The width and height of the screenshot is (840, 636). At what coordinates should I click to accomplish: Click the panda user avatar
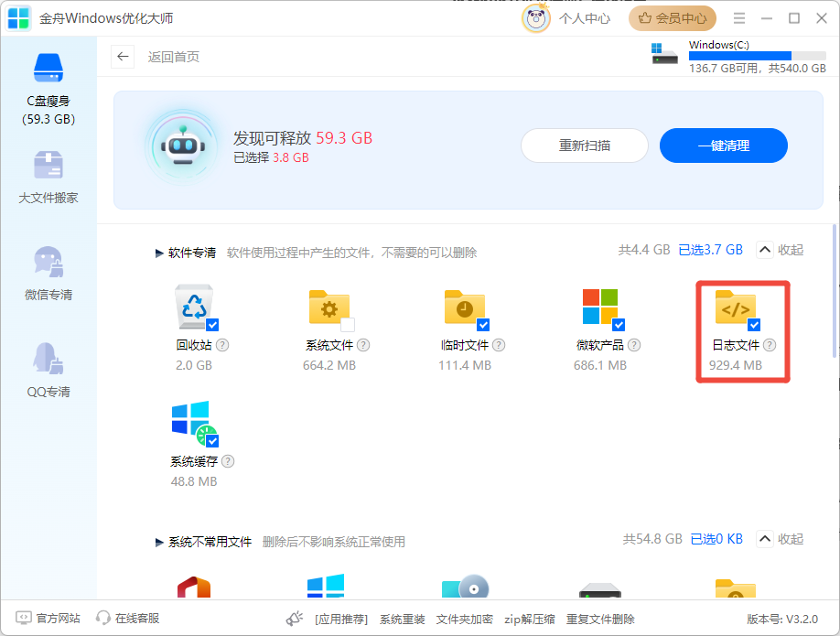click(x=535, y=18)
